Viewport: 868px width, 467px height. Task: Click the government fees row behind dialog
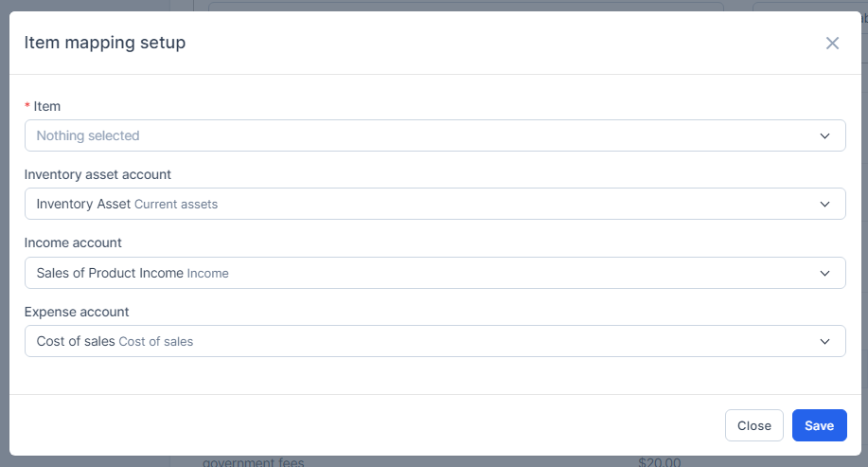click(253, 462)
